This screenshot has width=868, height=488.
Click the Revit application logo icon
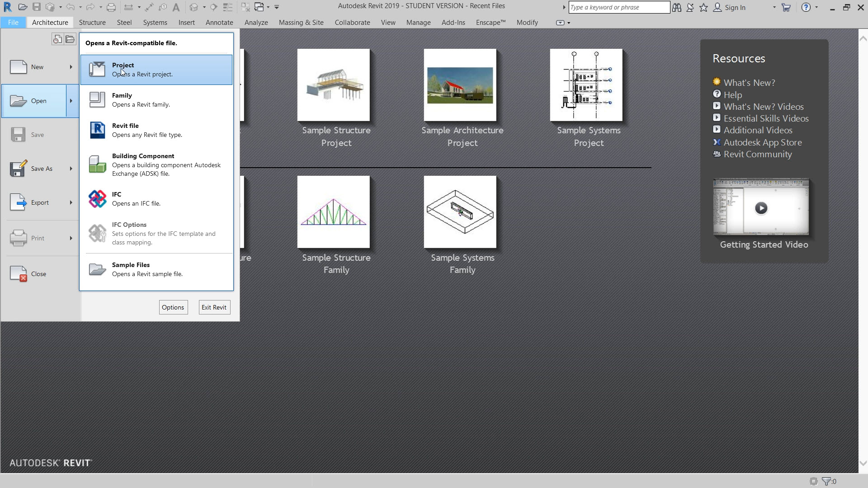[x=8, y=7]
